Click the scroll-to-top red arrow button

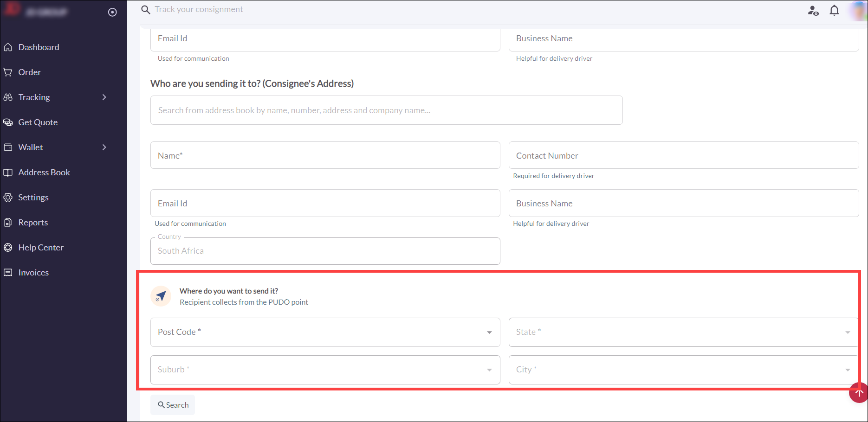tap(858, 393)
